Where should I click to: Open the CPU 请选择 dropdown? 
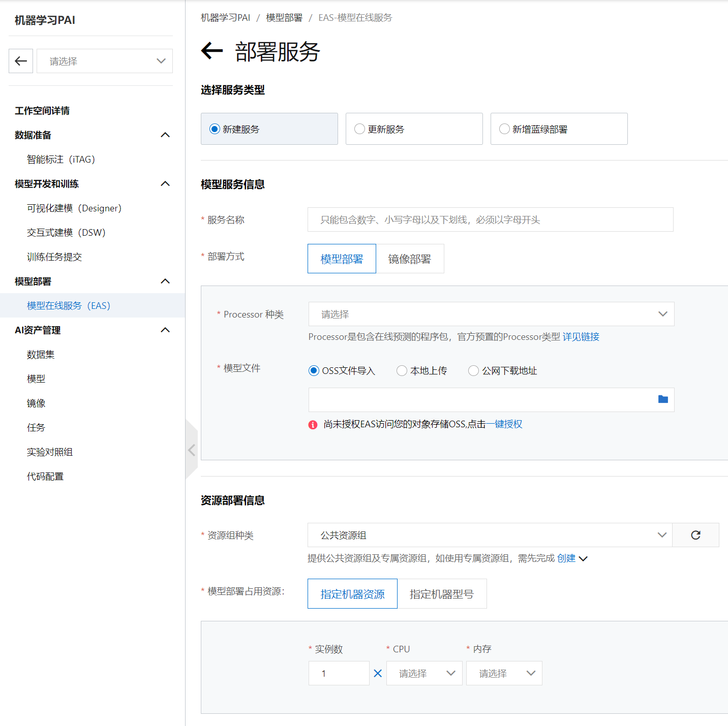pyautogui.click(x=424, y=673)
